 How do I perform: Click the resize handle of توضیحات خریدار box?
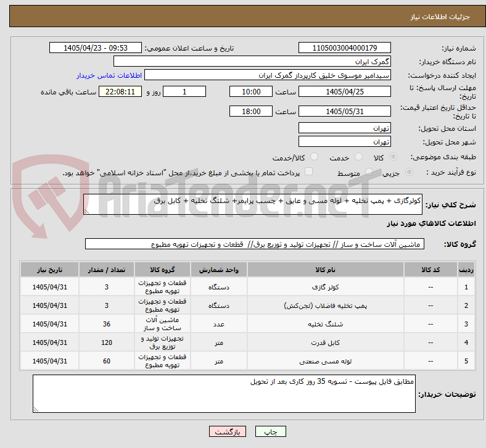tap(36, 409)
